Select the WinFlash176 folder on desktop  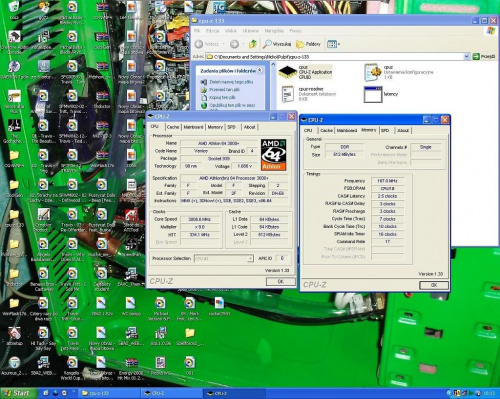click(x=14, y=307)
